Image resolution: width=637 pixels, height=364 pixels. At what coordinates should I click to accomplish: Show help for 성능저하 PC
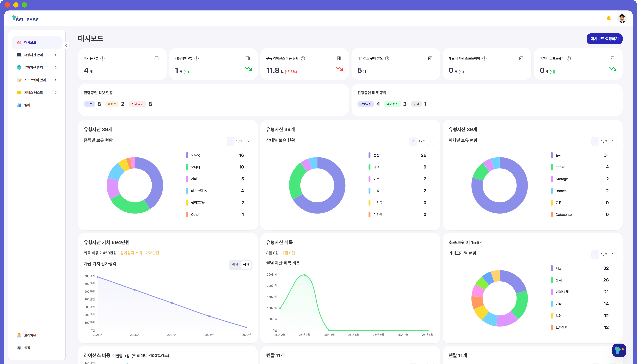pos(197,59)
